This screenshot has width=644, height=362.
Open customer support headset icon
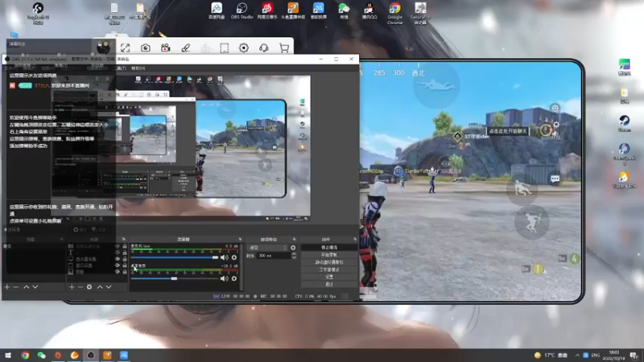[264, 48]
